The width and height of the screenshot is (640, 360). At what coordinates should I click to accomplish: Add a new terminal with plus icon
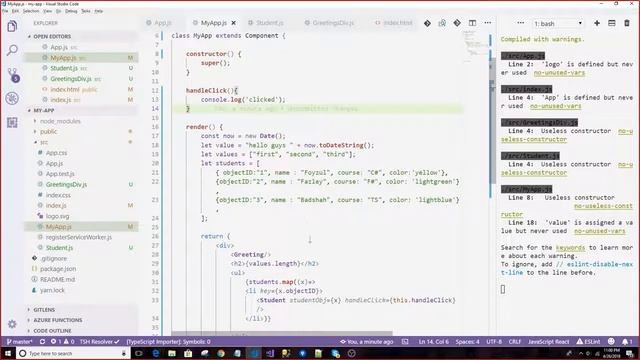597,23
